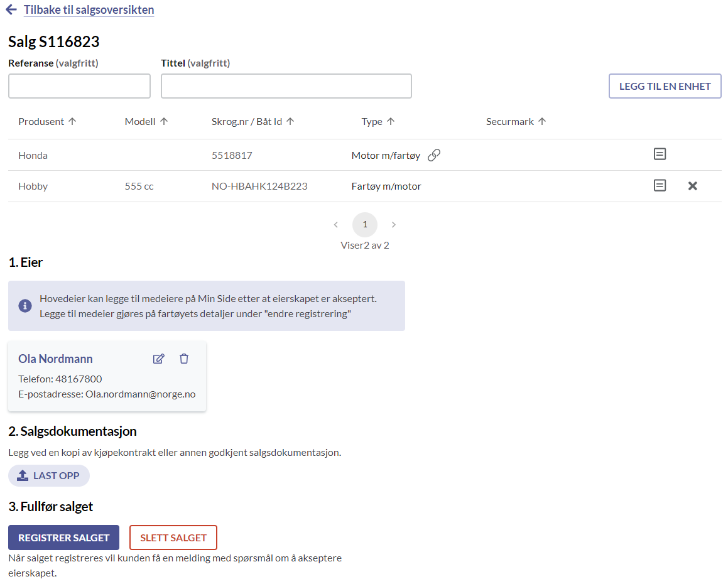Upload documentation with the LAST OPP button

(48, 475)
